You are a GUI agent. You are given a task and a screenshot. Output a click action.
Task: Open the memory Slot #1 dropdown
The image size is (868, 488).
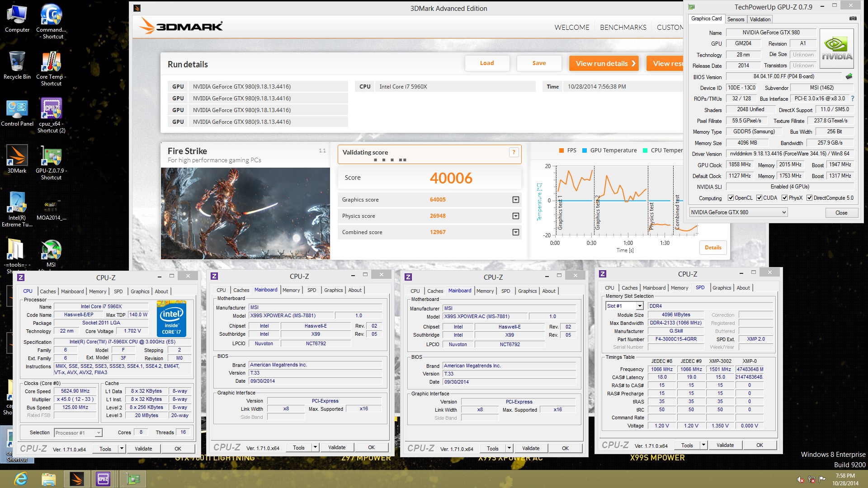pyautogui.click(x=639, y=306)
